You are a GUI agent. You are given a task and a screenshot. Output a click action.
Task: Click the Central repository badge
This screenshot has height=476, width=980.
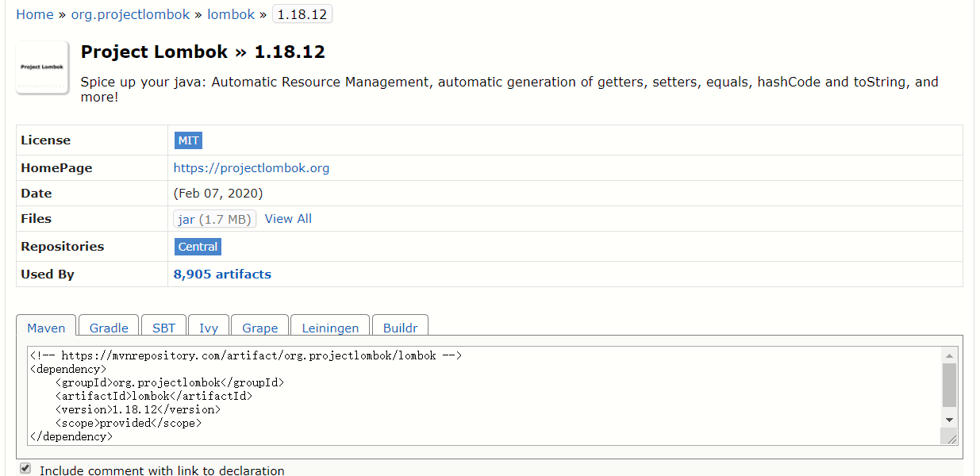198,247
